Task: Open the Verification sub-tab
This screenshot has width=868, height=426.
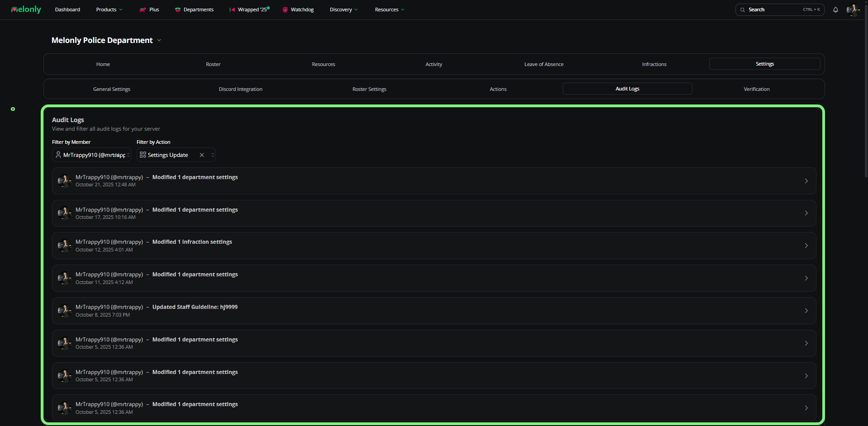Action: click(x=757, y=89)
